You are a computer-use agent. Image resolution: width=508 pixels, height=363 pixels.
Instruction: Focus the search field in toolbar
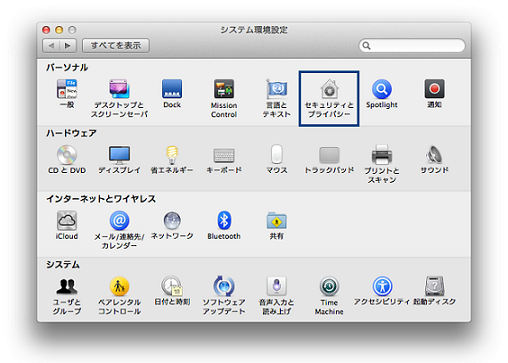pos(412,45)
